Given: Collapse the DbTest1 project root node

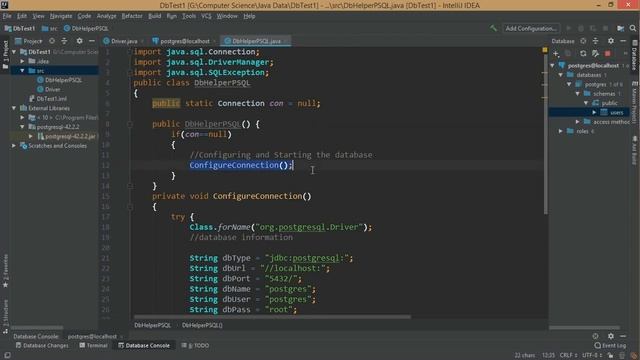Looking at the screenshot, I should coord(14,52).
